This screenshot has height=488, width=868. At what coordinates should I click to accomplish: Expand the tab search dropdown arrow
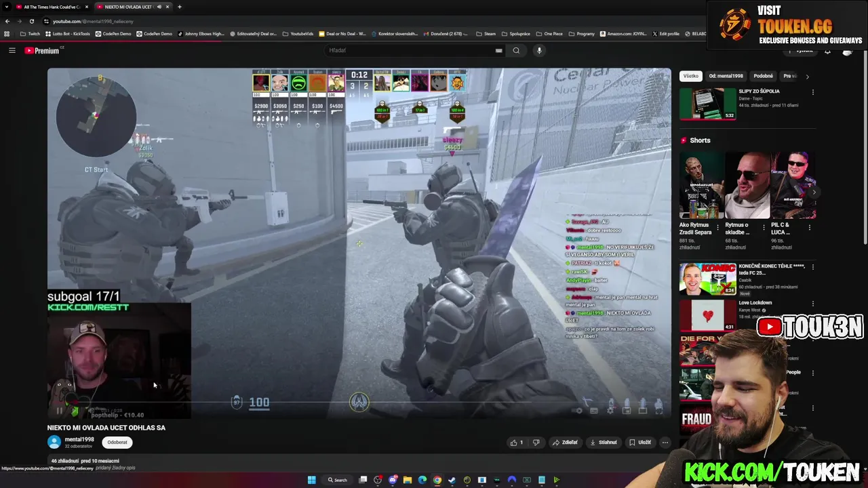pos(6,7)
